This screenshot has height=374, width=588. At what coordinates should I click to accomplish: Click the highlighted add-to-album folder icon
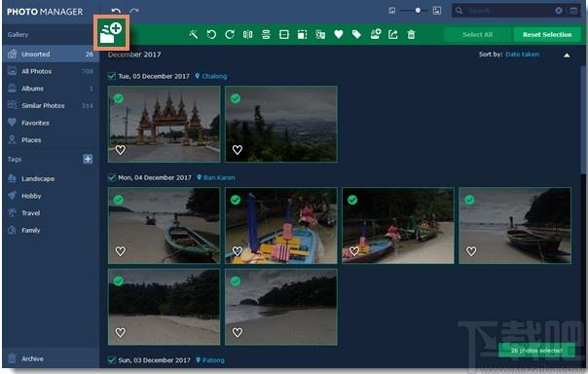pos(111,33)
